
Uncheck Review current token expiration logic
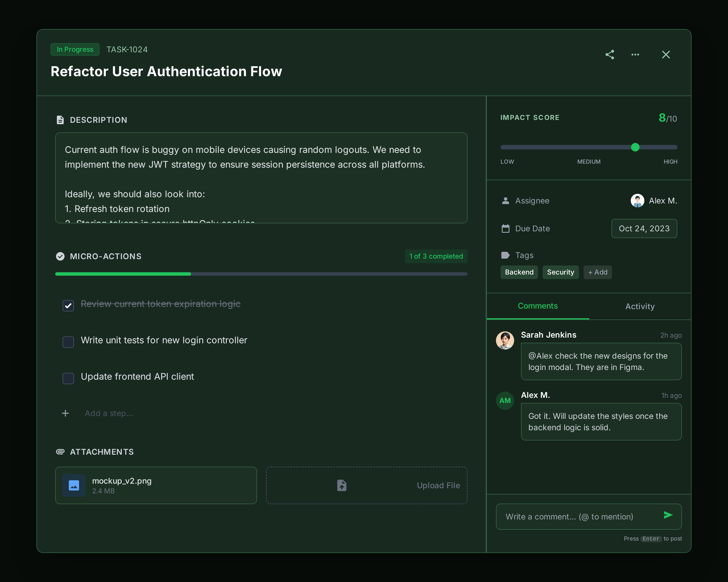click(68, 306)
